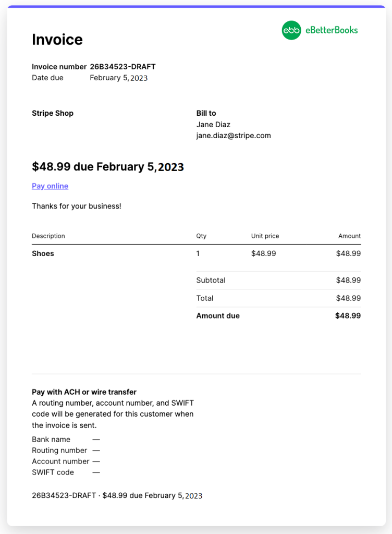This screenshot has height=534, width=392.
Task: Select invoice number 26B34523-DRAFT at top
Action: click(123, 67)
